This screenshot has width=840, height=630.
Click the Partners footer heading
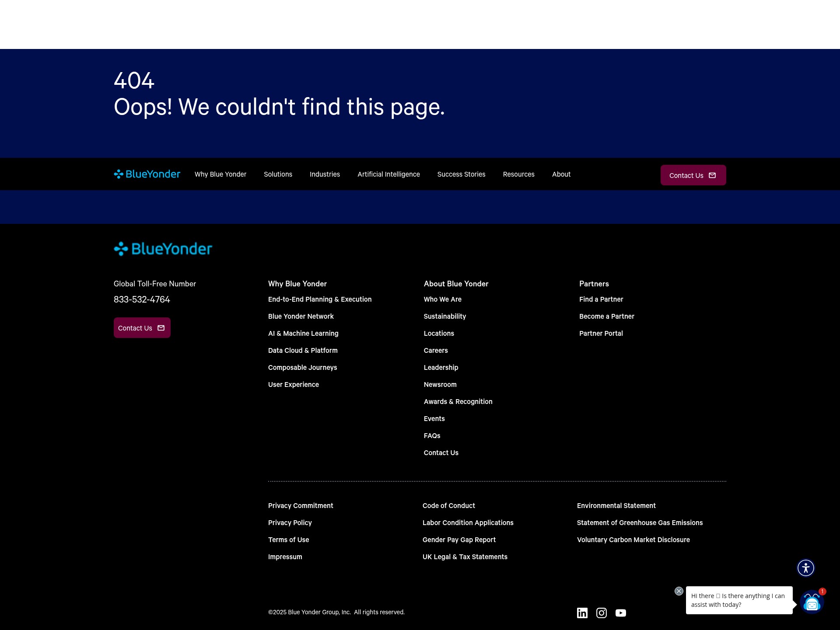pyautogui.click(x=594, y=283)
